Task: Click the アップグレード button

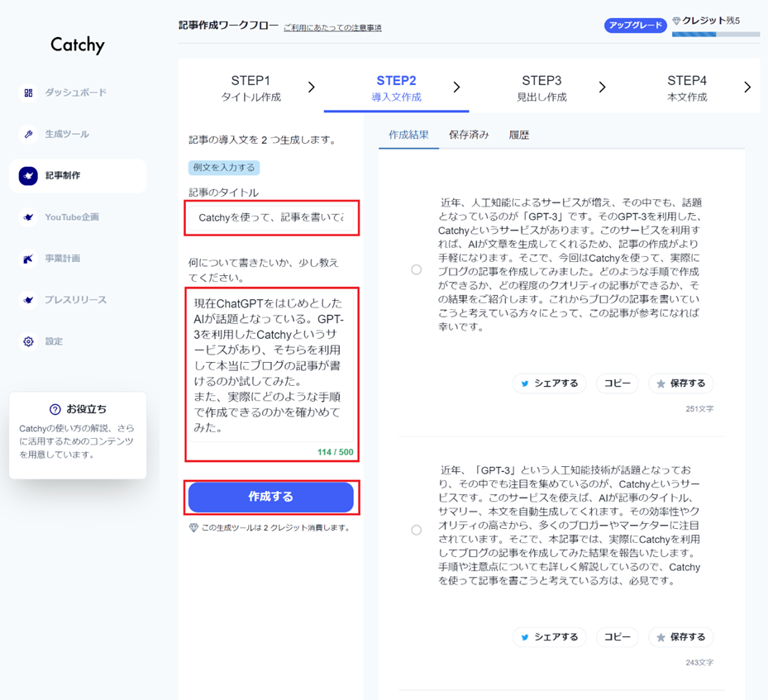Action: click(635, 25)
